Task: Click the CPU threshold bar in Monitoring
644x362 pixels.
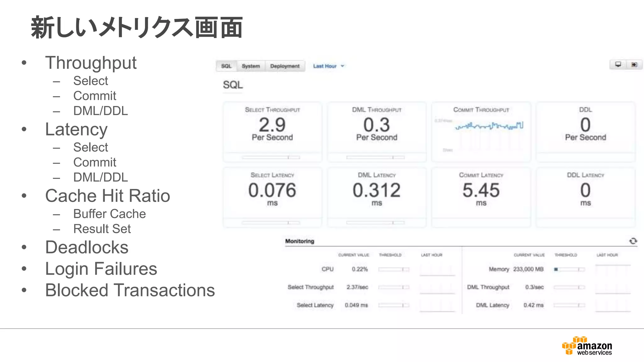Action: (394, 269)
